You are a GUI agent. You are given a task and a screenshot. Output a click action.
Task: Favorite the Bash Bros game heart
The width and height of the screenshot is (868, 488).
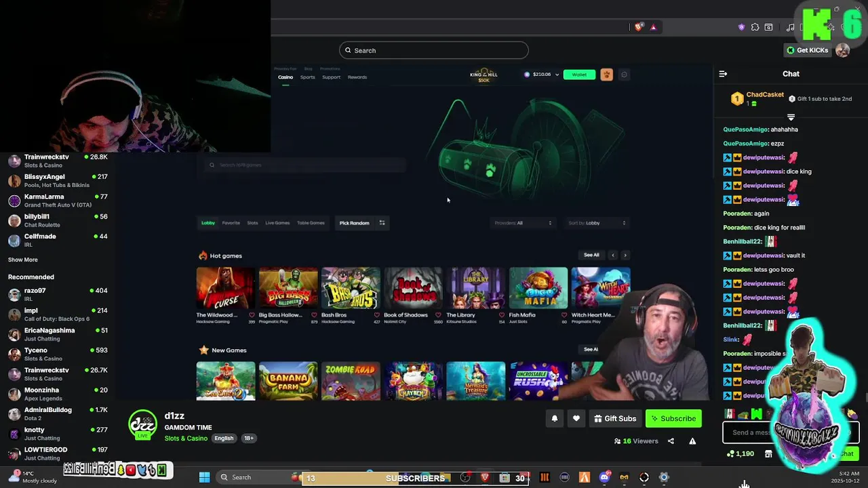(377, 315)
